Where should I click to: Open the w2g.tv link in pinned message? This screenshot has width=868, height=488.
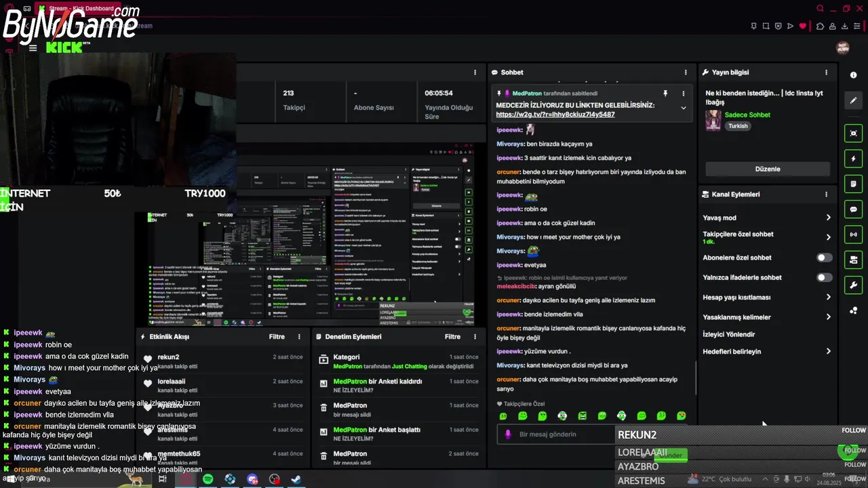click(555, 115)
